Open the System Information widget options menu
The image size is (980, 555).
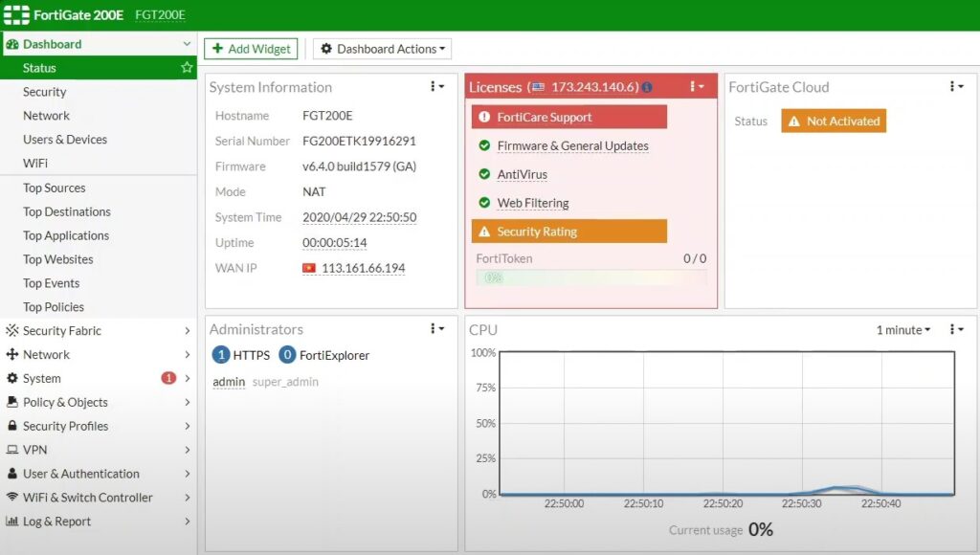coord(436,86)
